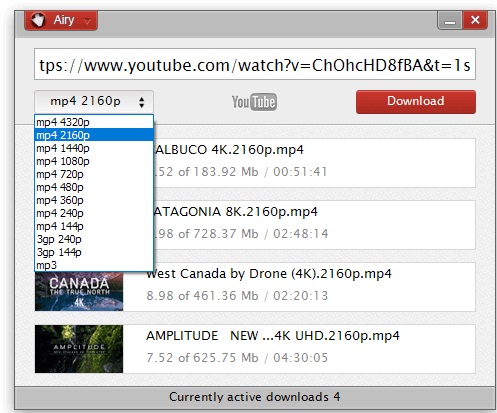Expand the mp4 2160p format dropdown
This screenshot has height=413, width=497.
pyautogui.click(x=94, y=101)
